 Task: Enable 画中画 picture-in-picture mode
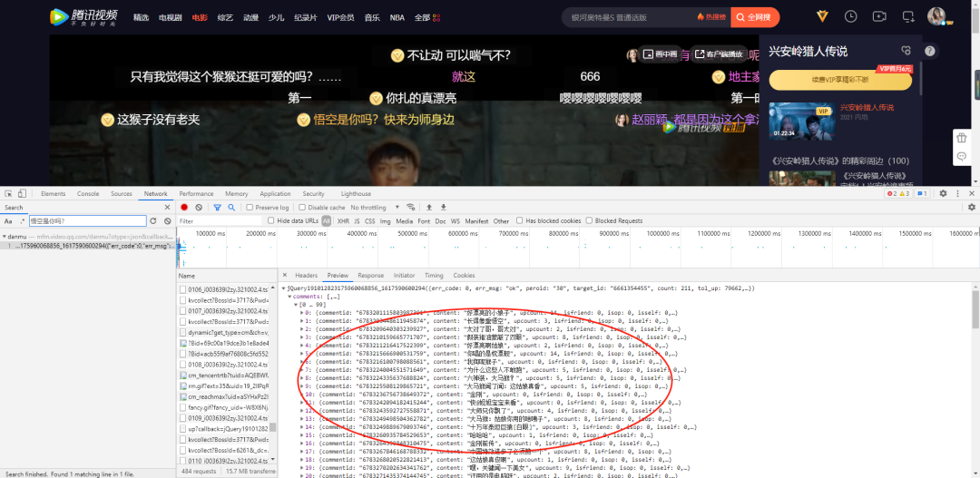pyautogui.click(x=660, y=54)
